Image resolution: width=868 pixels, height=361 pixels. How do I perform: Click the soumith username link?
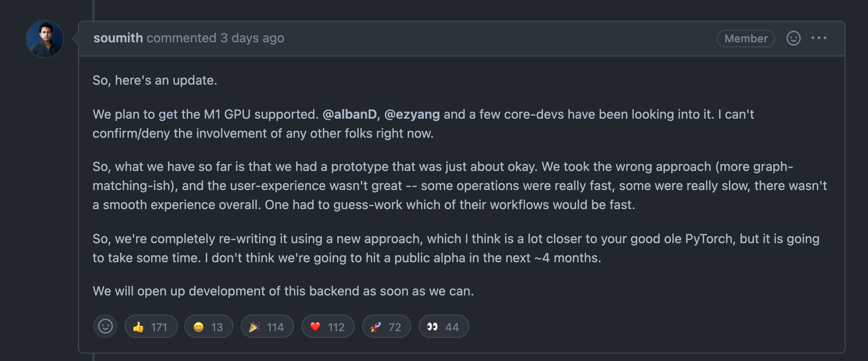(x=118, y=38)
